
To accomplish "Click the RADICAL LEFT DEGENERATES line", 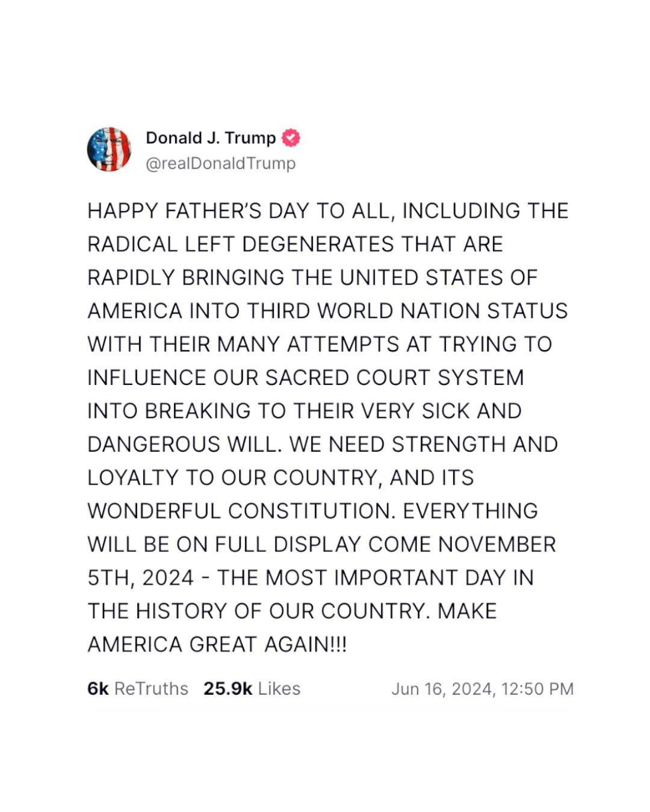I will [295, 244].
